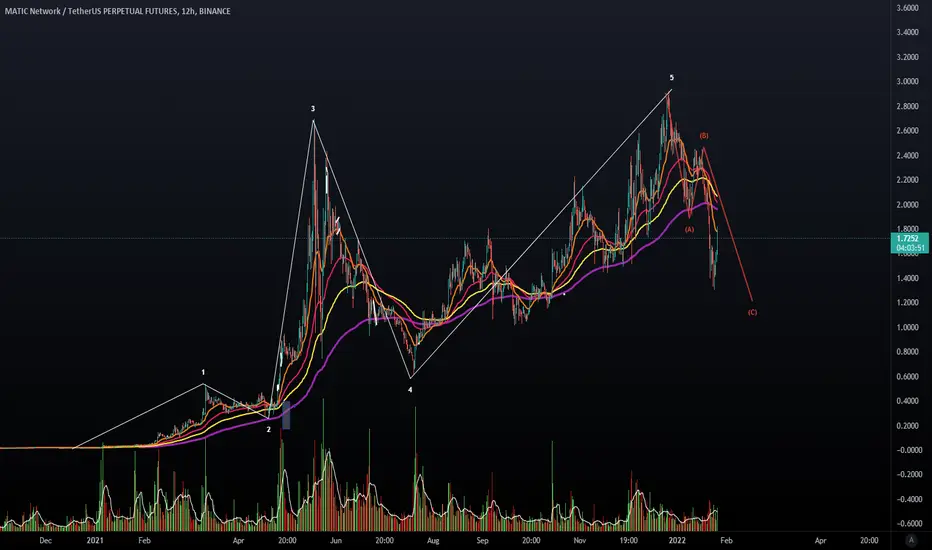This screenshot has height=550, width=932.
Task: Click the 2.6000 price axis label
Action: tap(907, 131)
